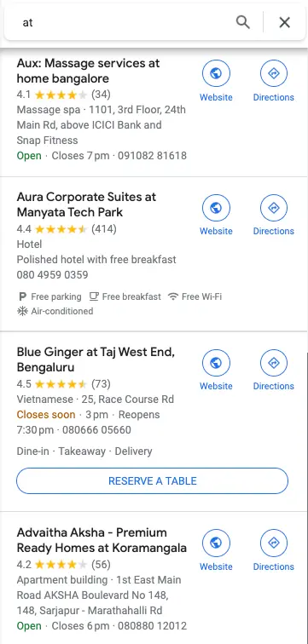The height and width of the screenshot is (644, 308).
Task: Open Aura Corporate Suites at Manyata listing
Action: click(x=86, y=204)
